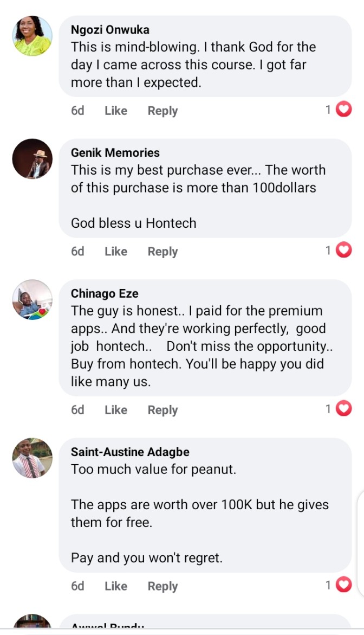Open the Saint-Austine Adagbe name link
This screenshot has width=364, height=635.
coord(130,452)
